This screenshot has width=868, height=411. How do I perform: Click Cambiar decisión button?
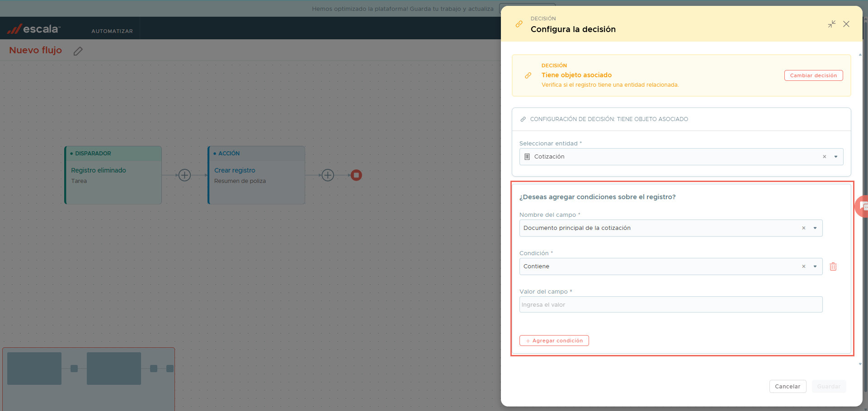(x=813, y=75)
